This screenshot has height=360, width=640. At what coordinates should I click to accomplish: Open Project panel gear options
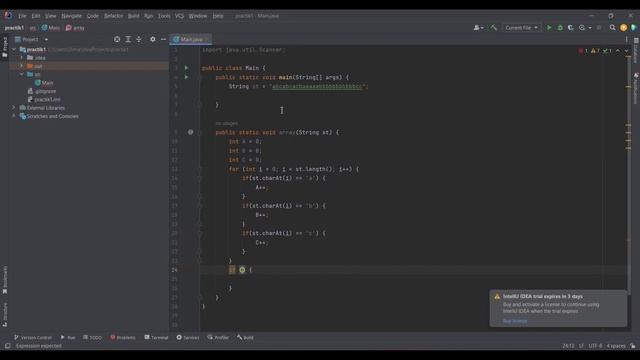(x=153, y=39)
